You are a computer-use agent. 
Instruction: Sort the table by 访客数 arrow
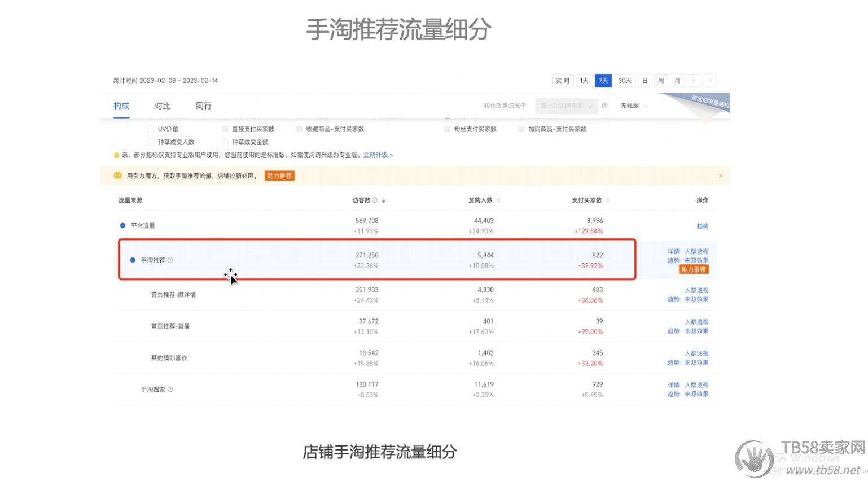(x=384, y=200)
